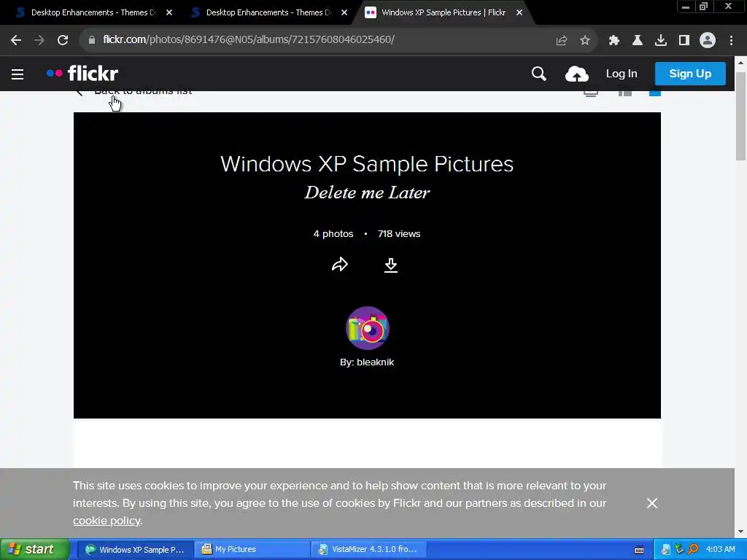Open Chrome three-dot menu
Screen dimensions: 747x560
pos(731,41)
